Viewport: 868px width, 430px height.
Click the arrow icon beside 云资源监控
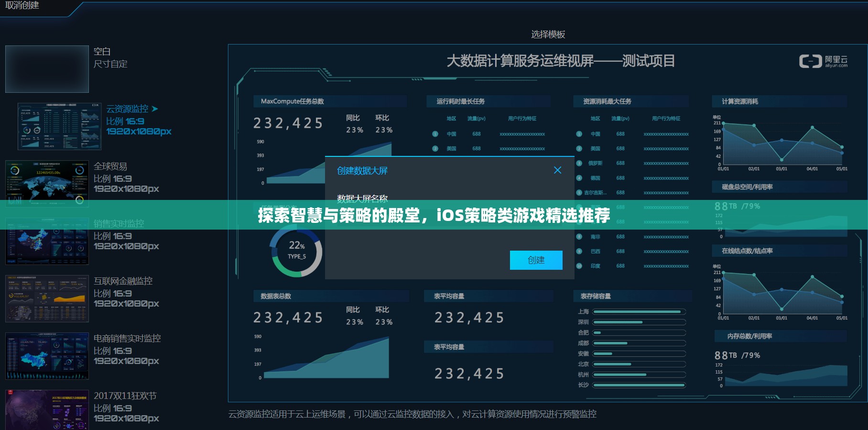(154, 109)
